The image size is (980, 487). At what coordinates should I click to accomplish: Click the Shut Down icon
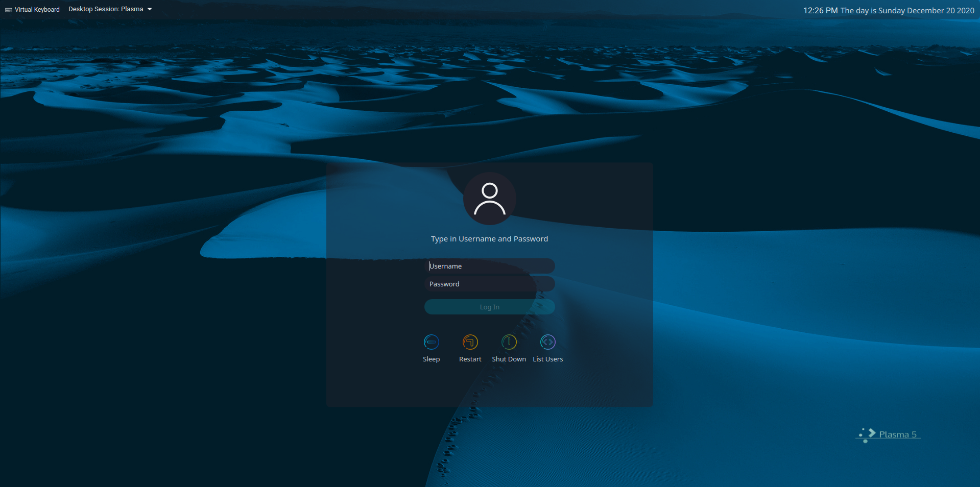[509, 342]
